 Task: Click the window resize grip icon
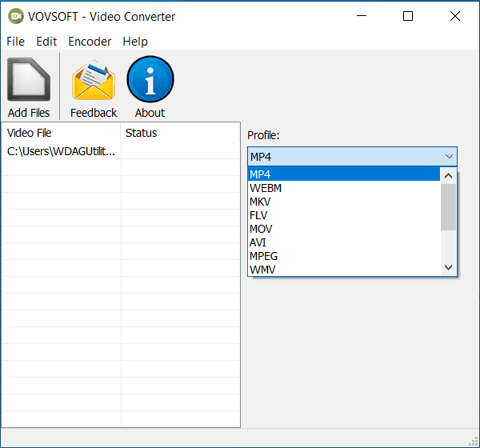click(474, 442)
